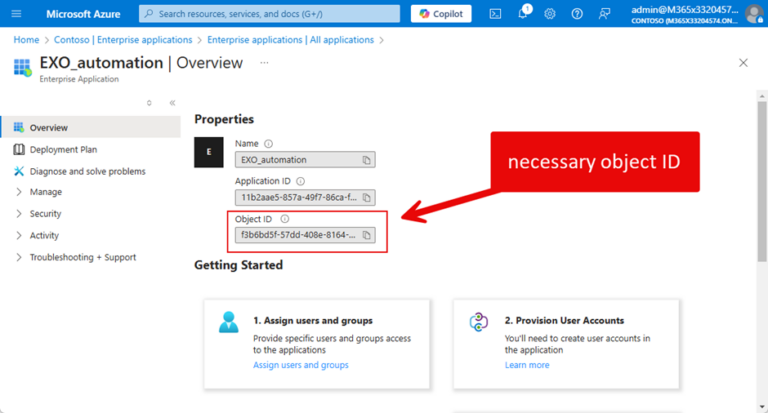Copy the Name field value

point(367,159)
